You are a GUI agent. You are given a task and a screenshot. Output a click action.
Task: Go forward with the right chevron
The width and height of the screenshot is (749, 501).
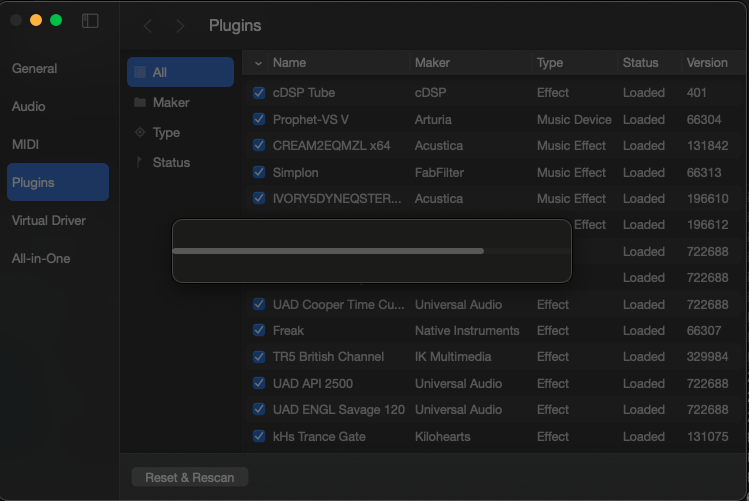click(180, 26)
